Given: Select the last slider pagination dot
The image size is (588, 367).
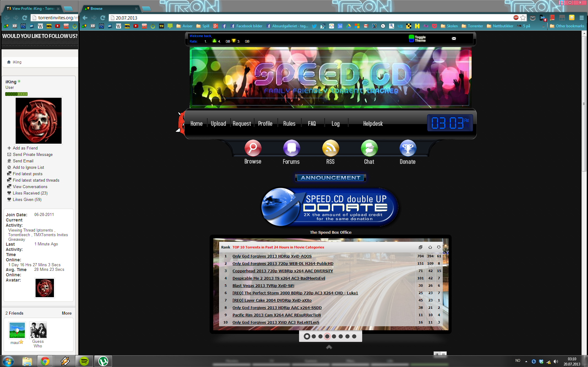Looking at the screenshot, I should tap(354, 336).
